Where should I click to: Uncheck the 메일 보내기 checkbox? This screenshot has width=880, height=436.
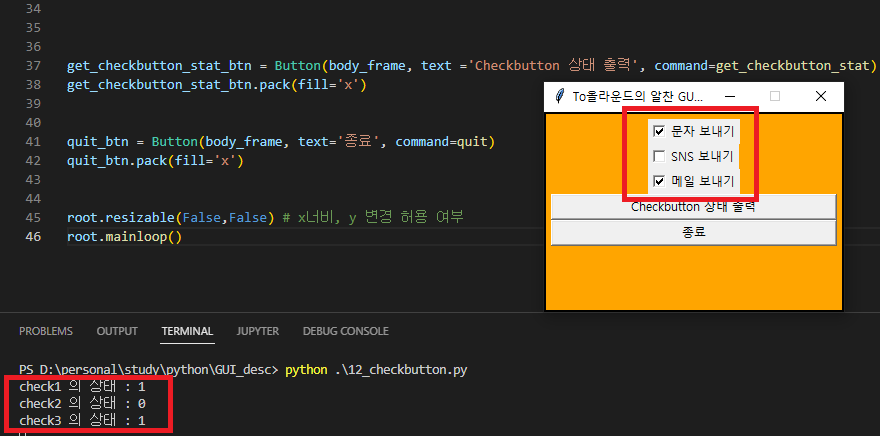click(659, 181)
